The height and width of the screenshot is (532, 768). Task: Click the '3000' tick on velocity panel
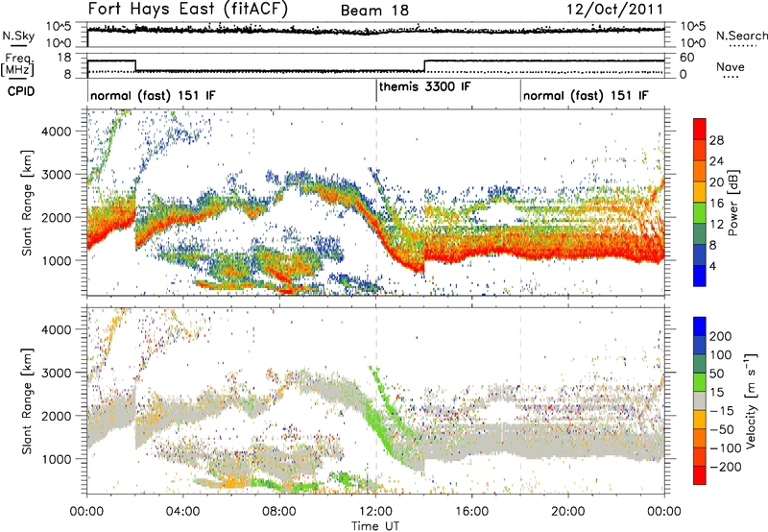click(57, 373)
